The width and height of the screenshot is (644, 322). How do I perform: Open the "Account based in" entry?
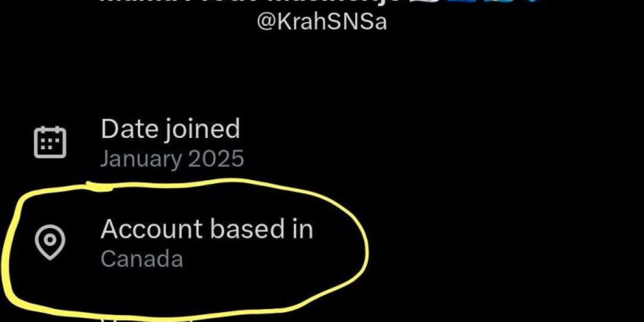pyautogui.click(x=207, y=230)
